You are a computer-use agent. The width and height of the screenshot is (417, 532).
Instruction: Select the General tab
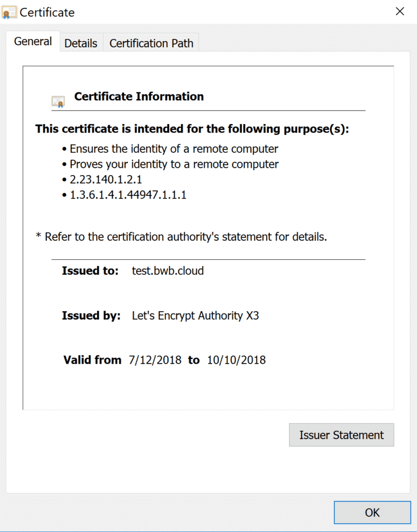coord(32,41)
